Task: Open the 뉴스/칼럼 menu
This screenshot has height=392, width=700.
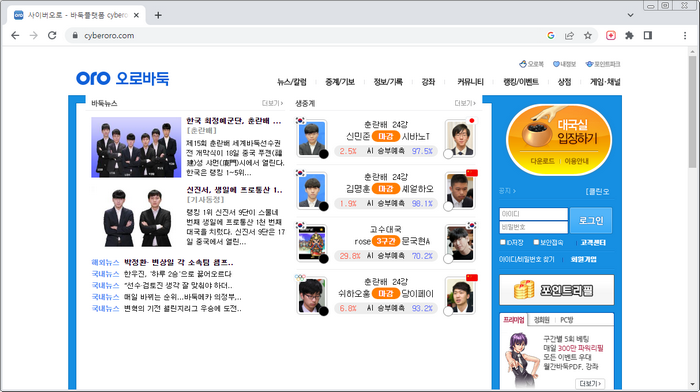Action: pyautogui.click(x=292, y=82)
